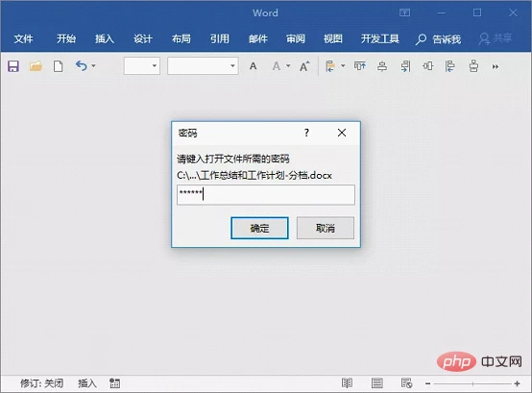
Task: Expand the font color dropdown arrow
Action: pyautogui.click(x=288, y=66)
